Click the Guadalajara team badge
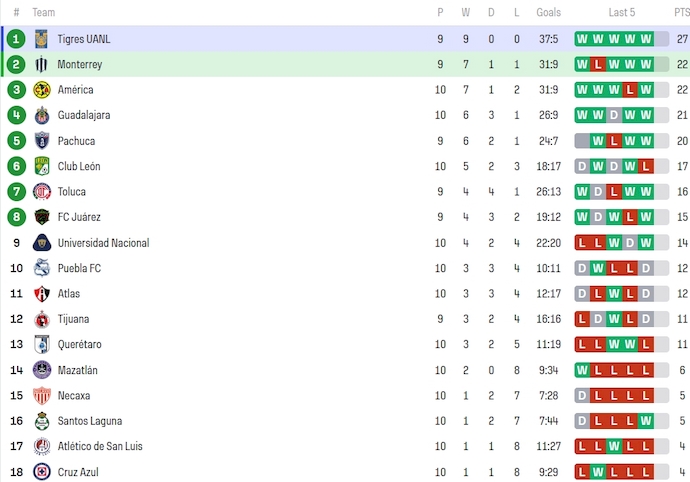 (x=42, y=115)
